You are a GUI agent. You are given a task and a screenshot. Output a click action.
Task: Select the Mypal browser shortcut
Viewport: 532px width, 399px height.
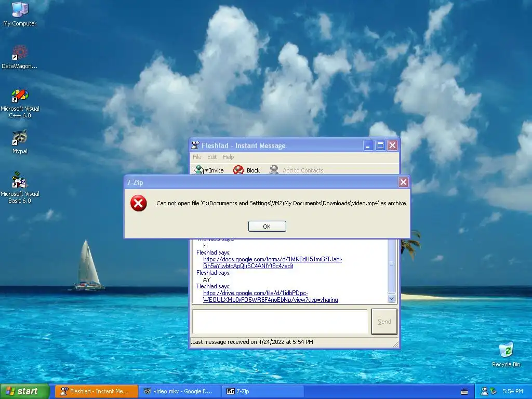(x=20, y=142)
